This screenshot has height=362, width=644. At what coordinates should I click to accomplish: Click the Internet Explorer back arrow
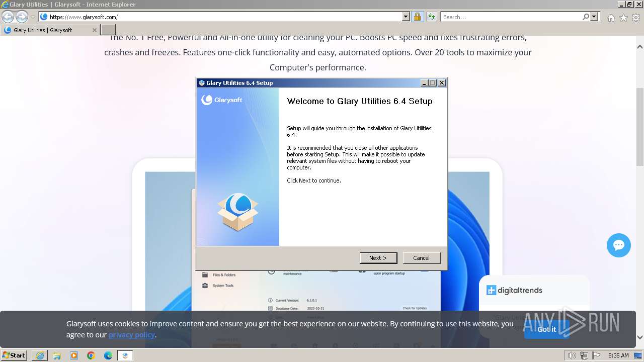8,17
